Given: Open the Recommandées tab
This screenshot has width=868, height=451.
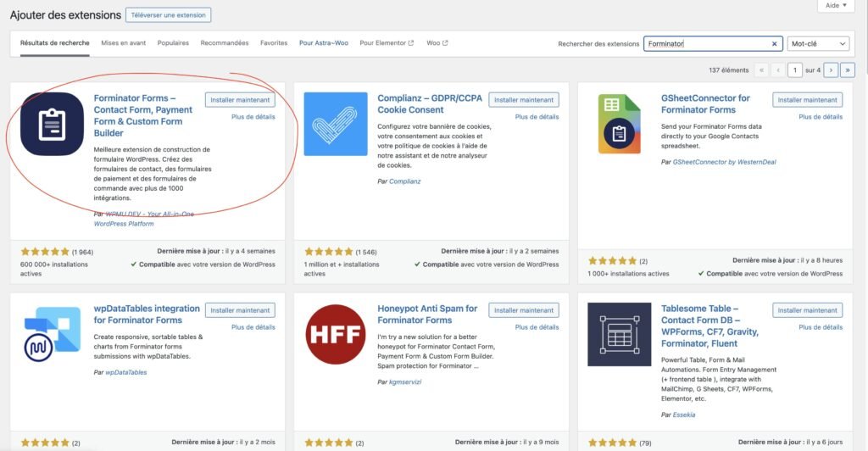Looking at the screenshot, I should tap(225, 43).
